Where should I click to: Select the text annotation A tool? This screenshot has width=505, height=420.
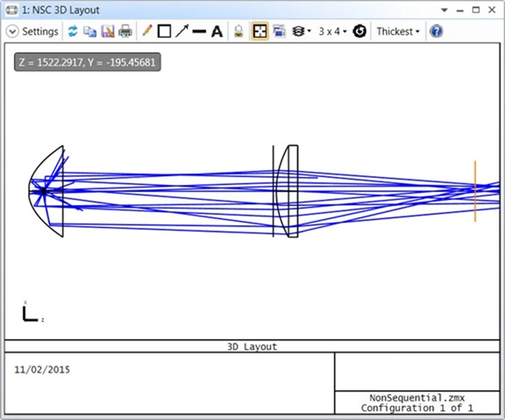click(x=217, y=32)
